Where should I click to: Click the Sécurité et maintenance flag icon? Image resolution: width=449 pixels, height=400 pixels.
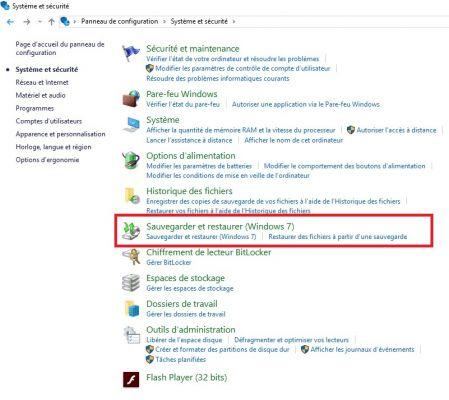coord(131,53)
